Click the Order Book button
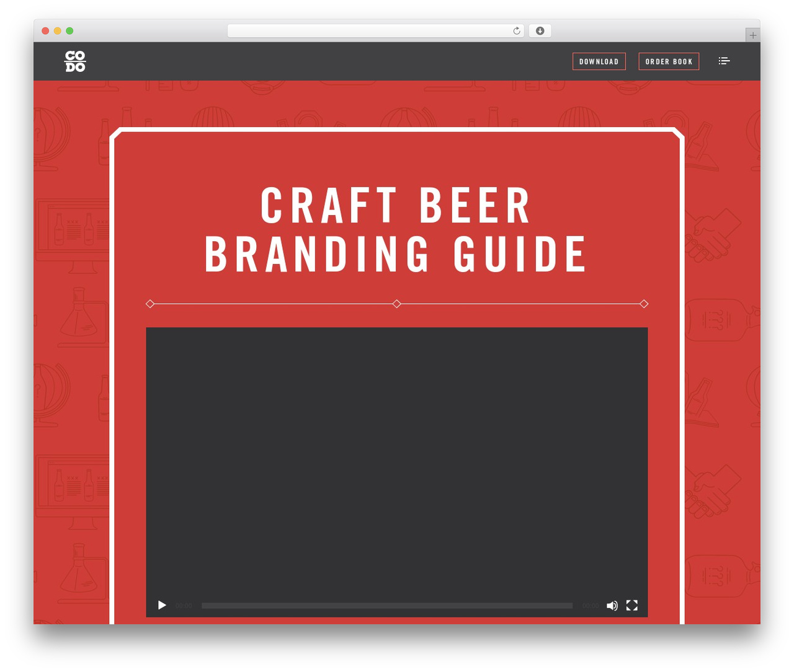 point(669,61)
